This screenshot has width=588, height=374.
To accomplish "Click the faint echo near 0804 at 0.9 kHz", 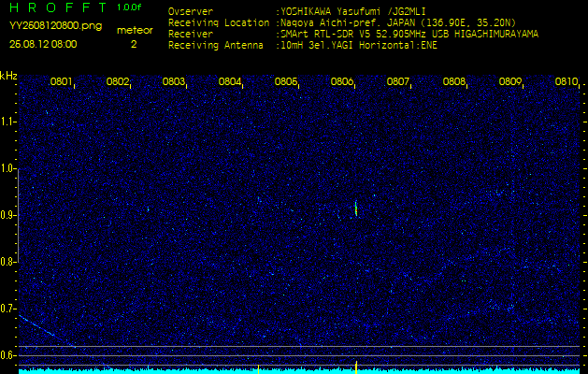I will [x=259, y=200].
